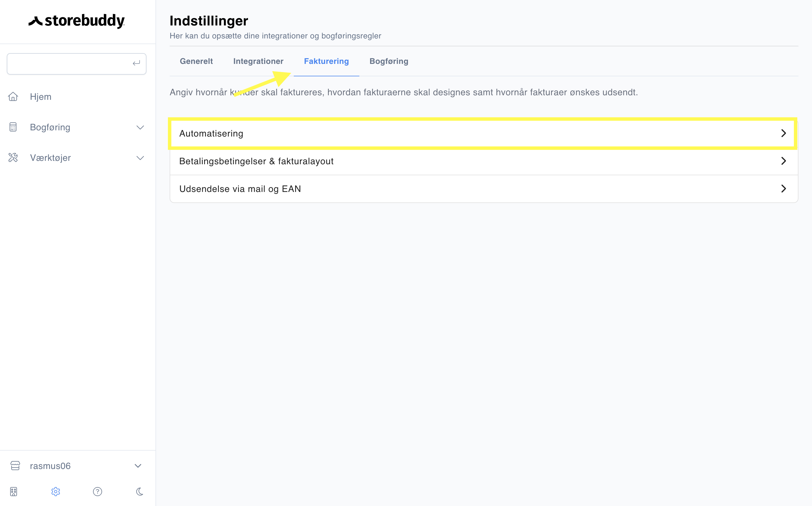The image size is (812, 506).
Task: Toggle dark mode with the moon icon
Action: [x=140, y=491]
